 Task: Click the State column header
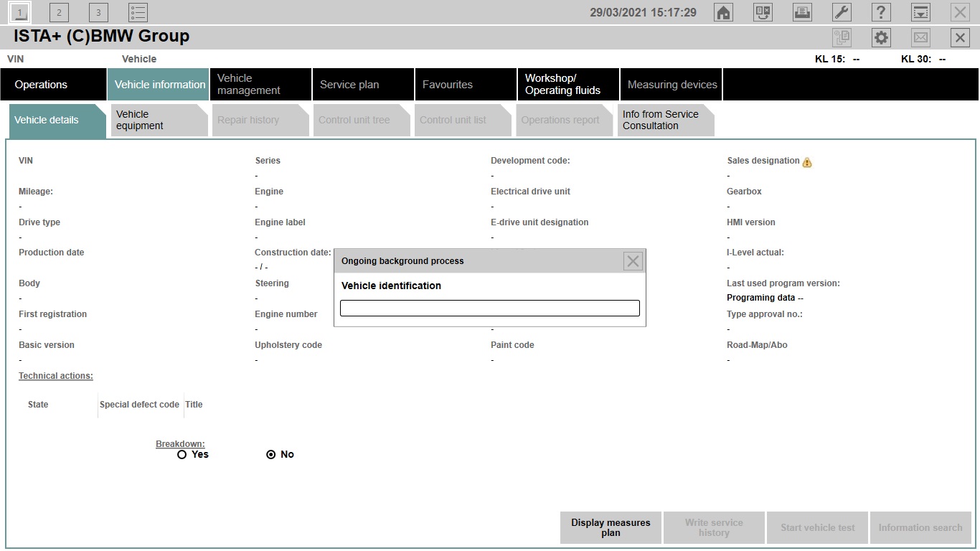[x=38, y=405]
